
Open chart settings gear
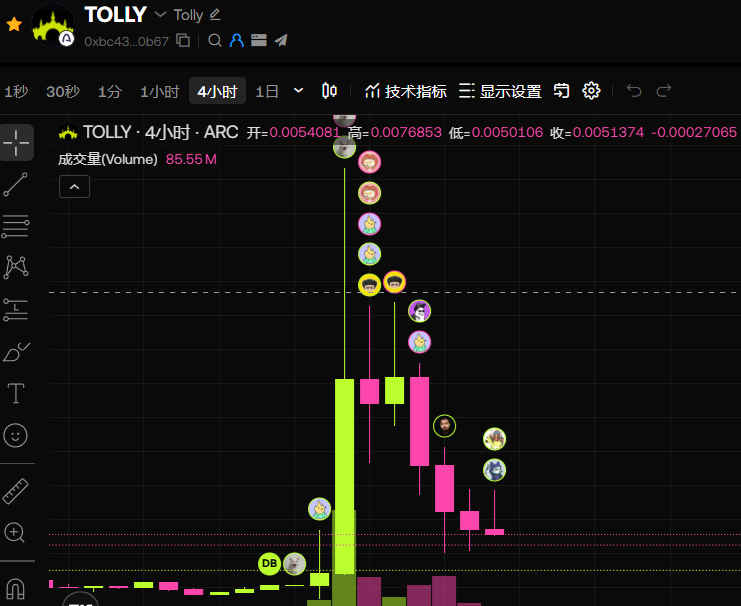591,90
